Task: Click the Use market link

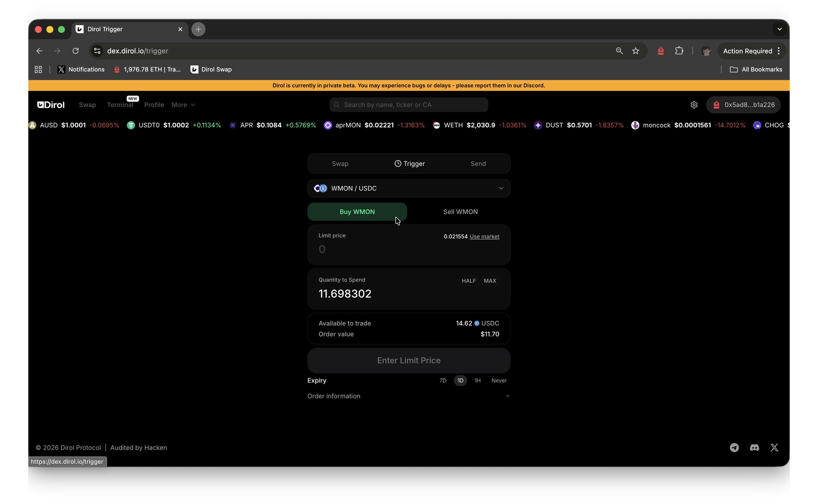Action: click(x=484, y=236)
